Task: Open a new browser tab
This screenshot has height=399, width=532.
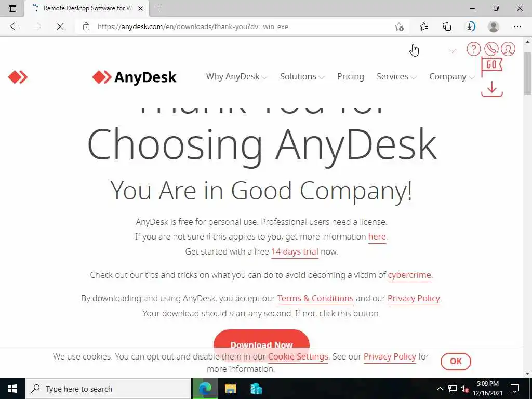Action: (x=158, y=8)
